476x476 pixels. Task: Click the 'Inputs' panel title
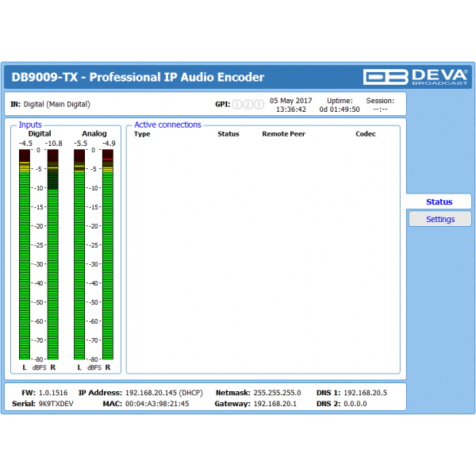point(30,125)
